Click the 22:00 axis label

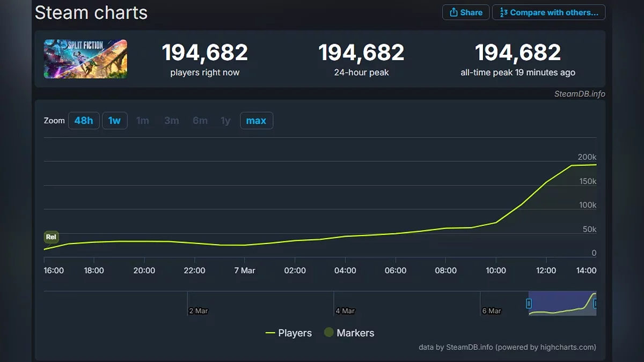194,270
